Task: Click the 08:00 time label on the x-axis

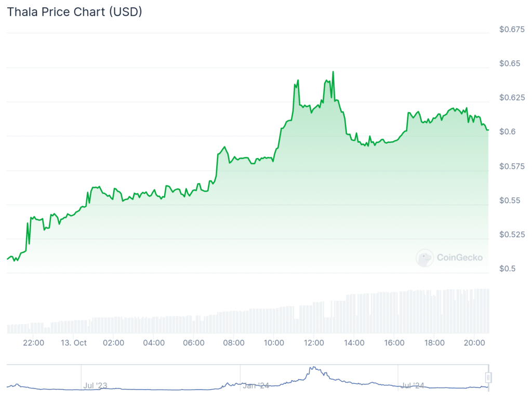Action: click(234, 343)
